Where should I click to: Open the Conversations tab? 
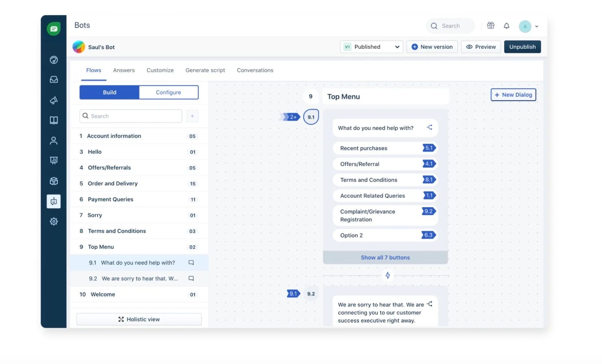(255, 70)
